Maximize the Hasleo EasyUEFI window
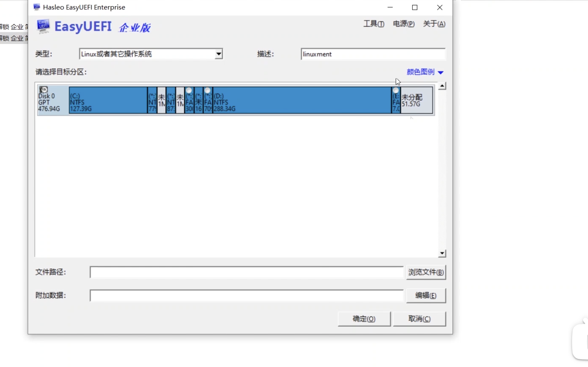Screen dimensions: 588x367 [415, 7]
